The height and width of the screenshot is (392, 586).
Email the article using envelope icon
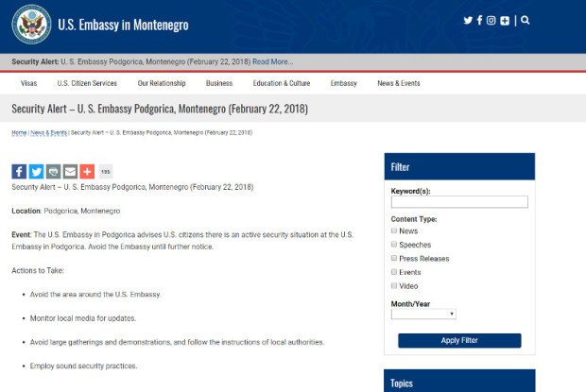point(70,171)
